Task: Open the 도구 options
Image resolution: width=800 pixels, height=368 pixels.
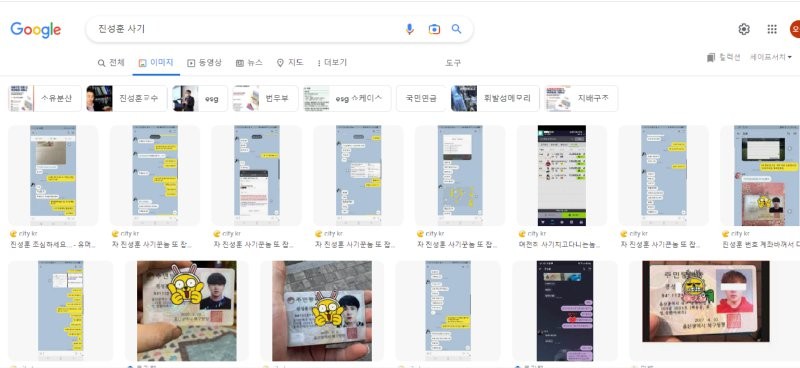Action: pos(453,63)
